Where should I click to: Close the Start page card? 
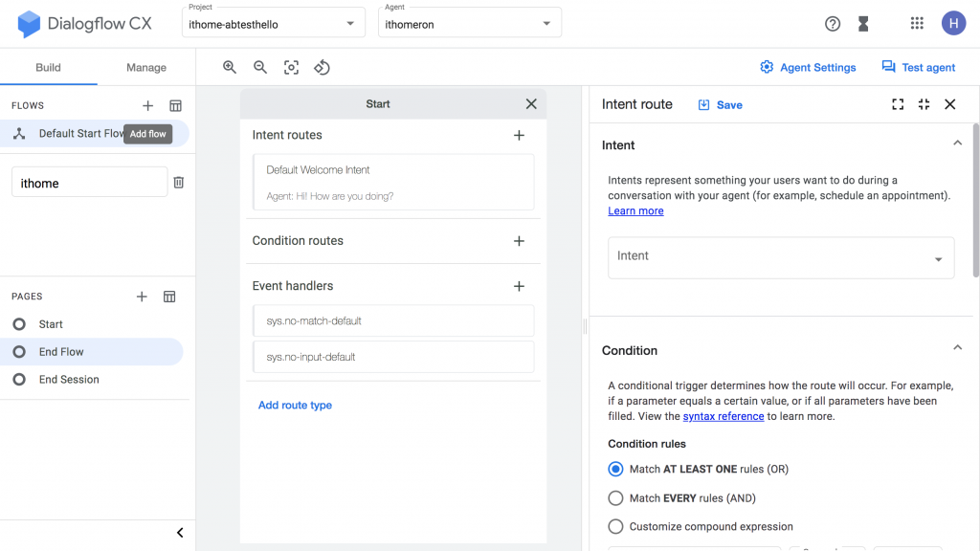[x=531, y=103]
